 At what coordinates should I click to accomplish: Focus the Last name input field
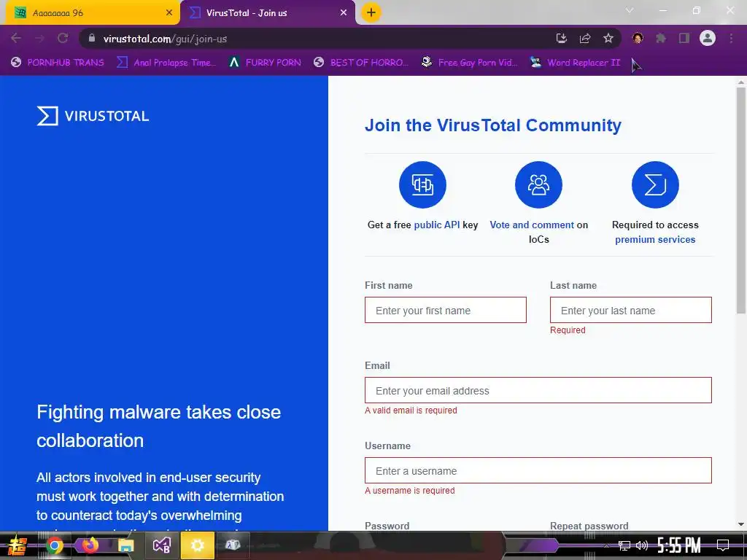(x=631, y=310)
